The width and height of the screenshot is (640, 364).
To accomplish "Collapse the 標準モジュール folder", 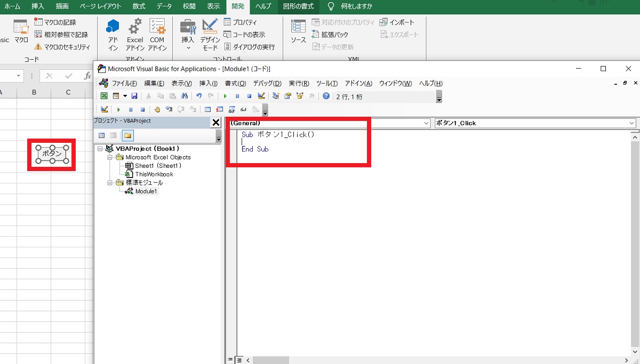I will coord(110,182).
